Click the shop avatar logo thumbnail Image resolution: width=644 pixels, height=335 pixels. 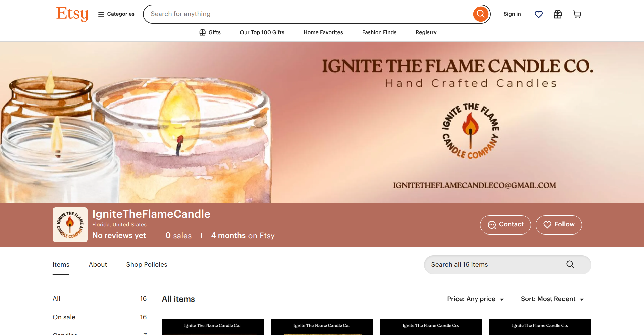tap(70, 225)
